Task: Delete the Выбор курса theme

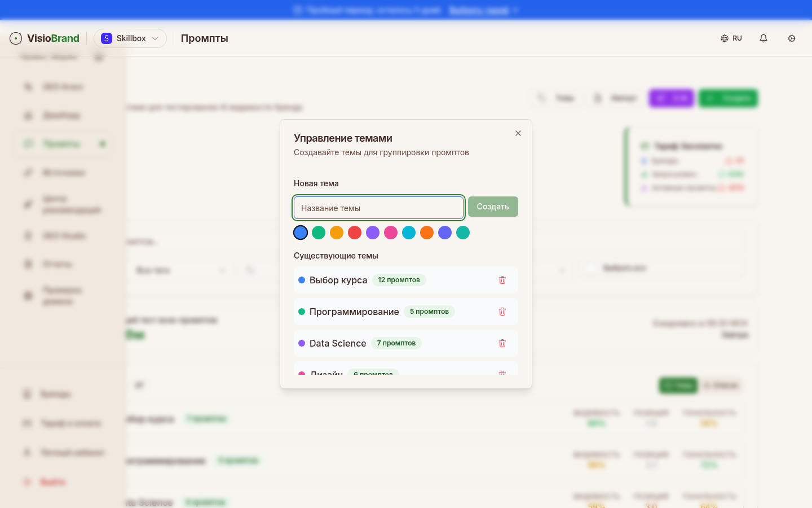Action: click(x=502, y=280)
